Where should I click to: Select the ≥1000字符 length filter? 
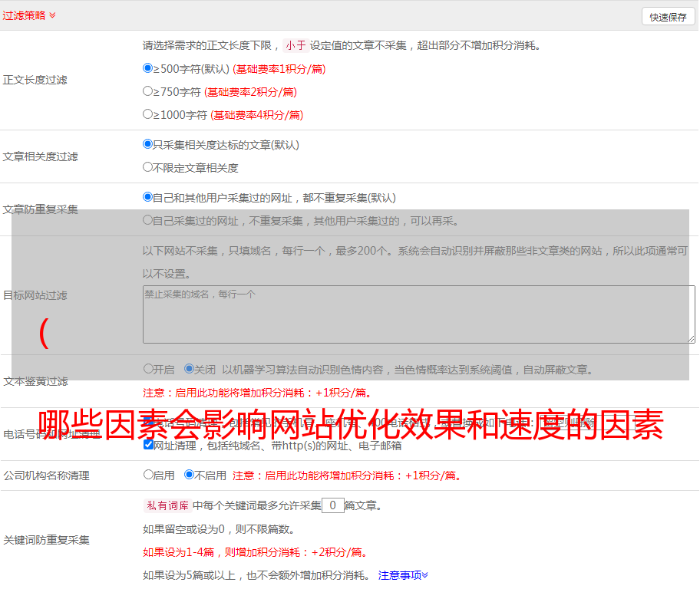148,114
